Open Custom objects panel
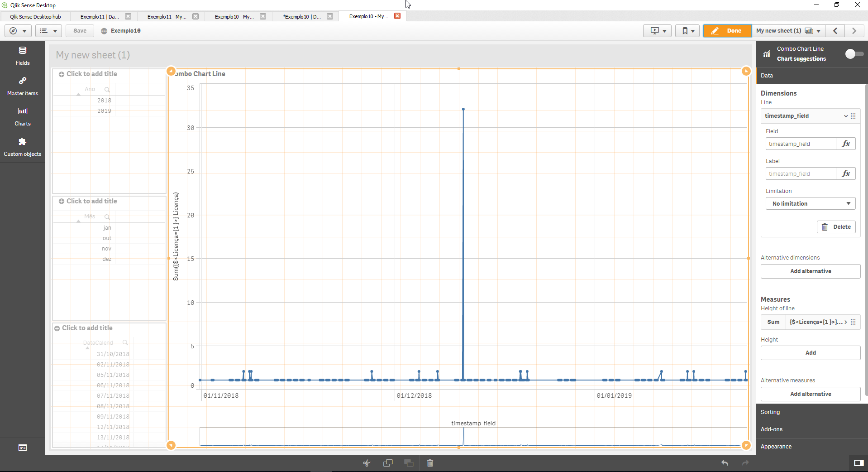 [x=23, y=147]
